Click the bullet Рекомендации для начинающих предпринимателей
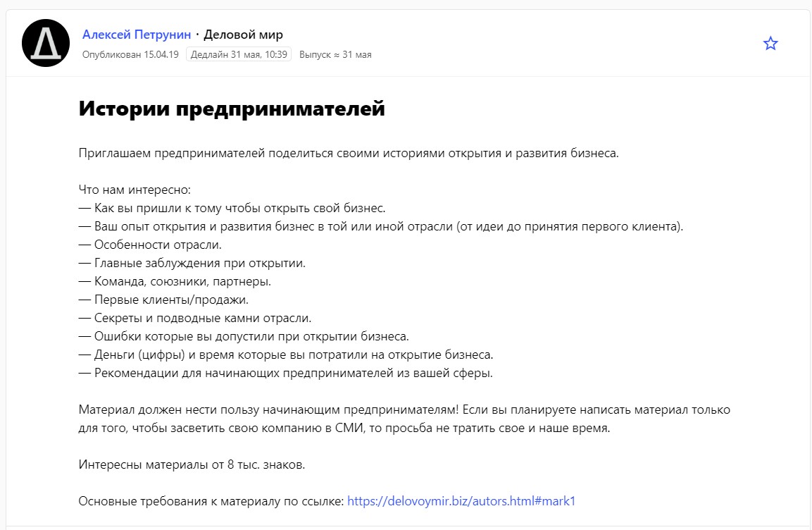Screen dimensions: 812x530 click(285, 374)
